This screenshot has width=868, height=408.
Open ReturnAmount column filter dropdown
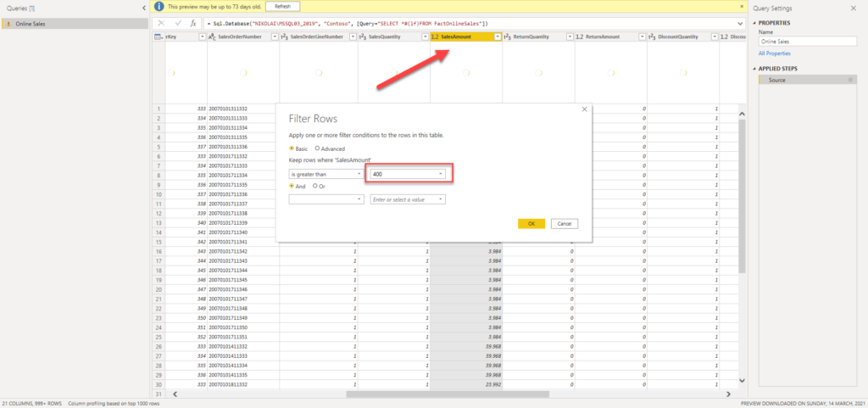643,36
